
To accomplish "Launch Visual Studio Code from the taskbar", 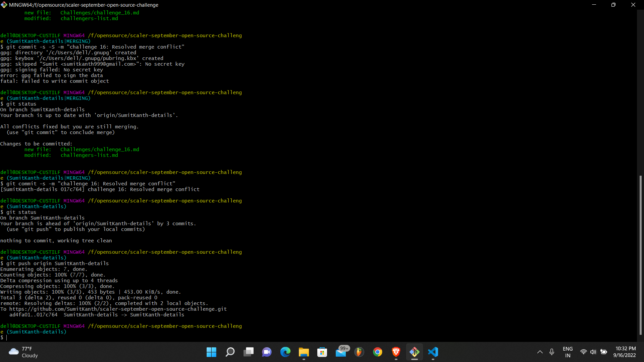I will (x=433, y=352).
